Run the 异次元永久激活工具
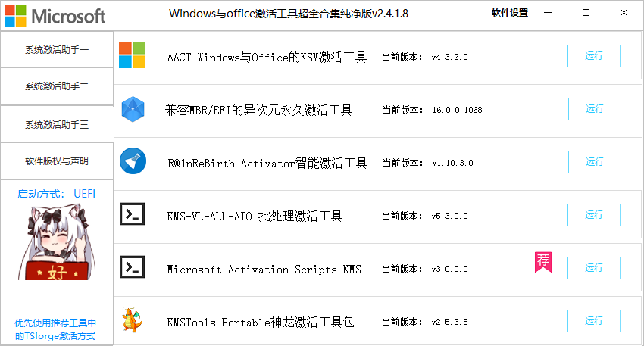 coord(595,109)
